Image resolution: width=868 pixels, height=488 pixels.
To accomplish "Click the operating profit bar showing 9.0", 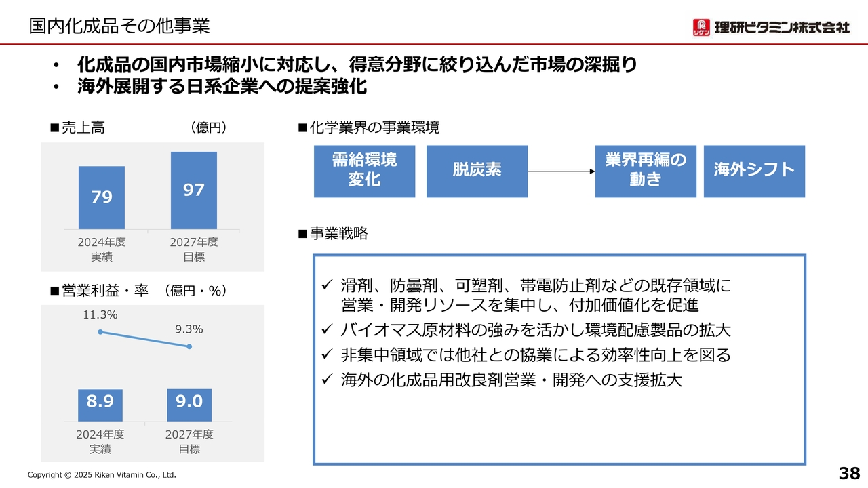I will [189, 405].
